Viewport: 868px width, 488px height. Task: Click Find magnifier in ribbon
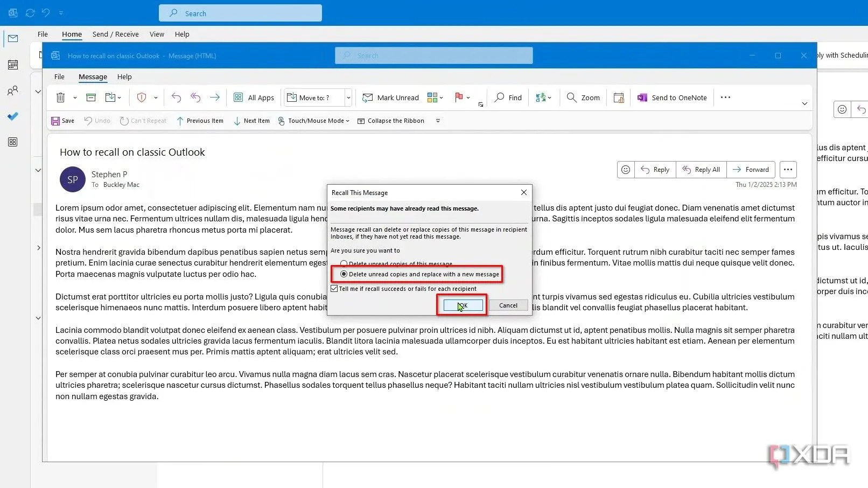(x=508, y=97)
